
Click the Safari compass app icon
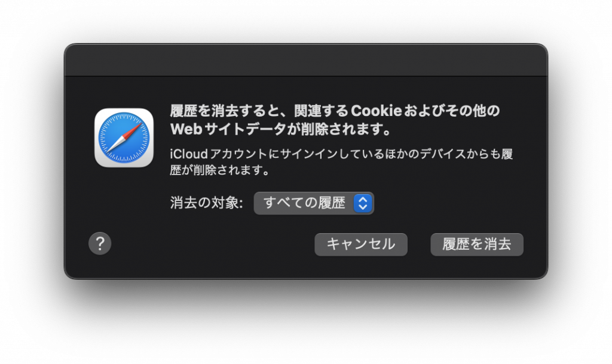click(x=124, y=137)
